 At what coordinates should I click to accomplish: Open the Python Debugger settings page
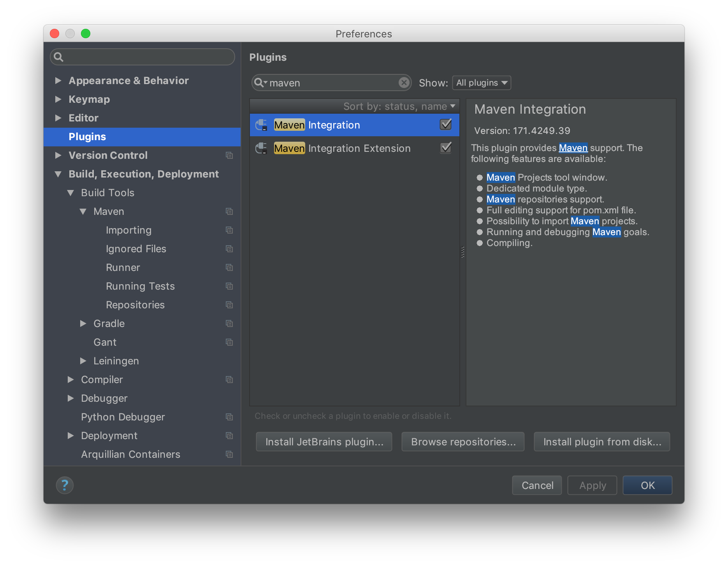click(x=123, y=417)
